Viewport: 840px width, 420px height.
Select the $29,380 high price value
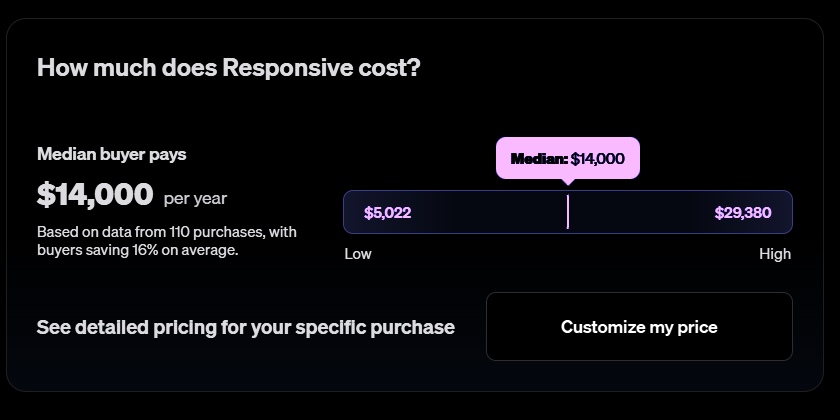[743, 213]
